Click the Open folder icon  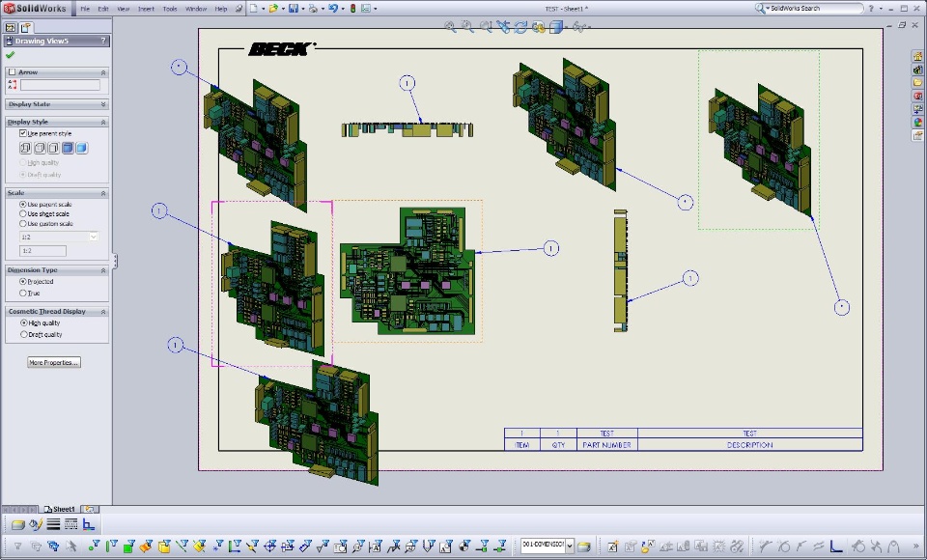(x=273, y=9)
